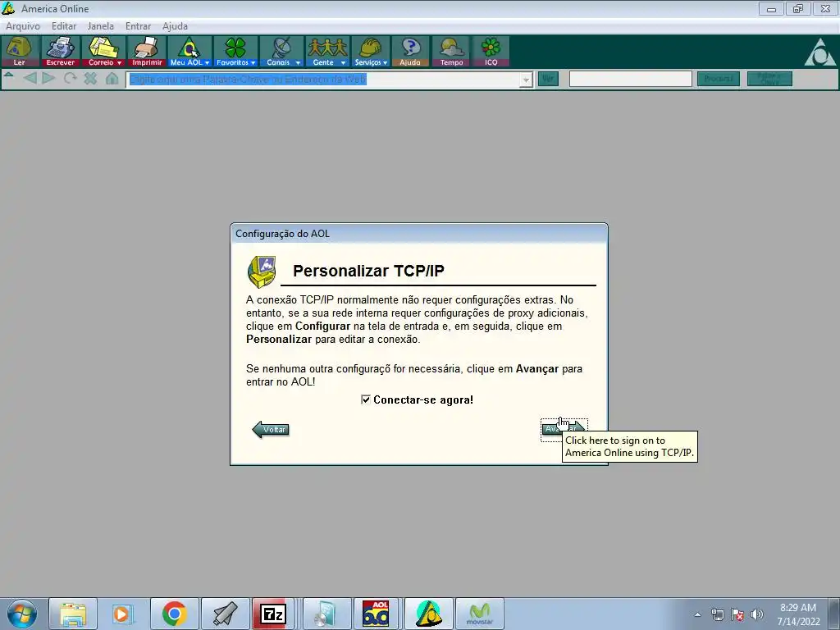Screen dimensions: 840x630
Task: Open Movistar taskbar icon
Action: [x=479, y=614]
